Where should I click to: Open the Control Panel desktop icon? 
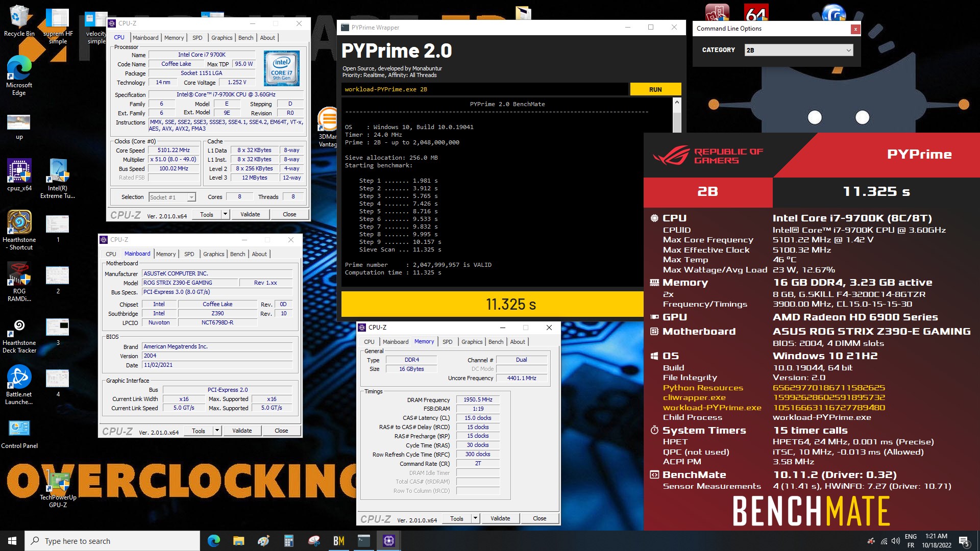click(19, 434)
